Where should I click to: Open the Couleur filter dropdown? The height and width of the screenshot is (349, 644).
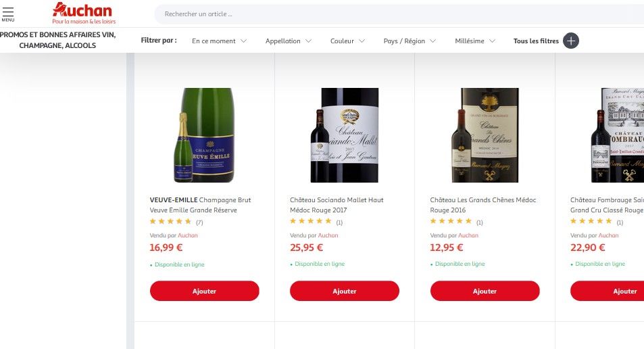(x=347, y=41)
